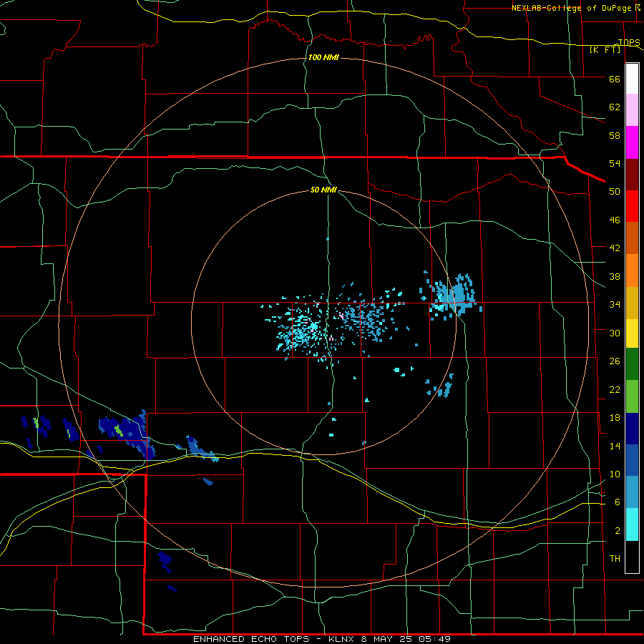This screenshot has width=644, height=644.
Task: Click the TOPS legend title
Action: (629, 42)
